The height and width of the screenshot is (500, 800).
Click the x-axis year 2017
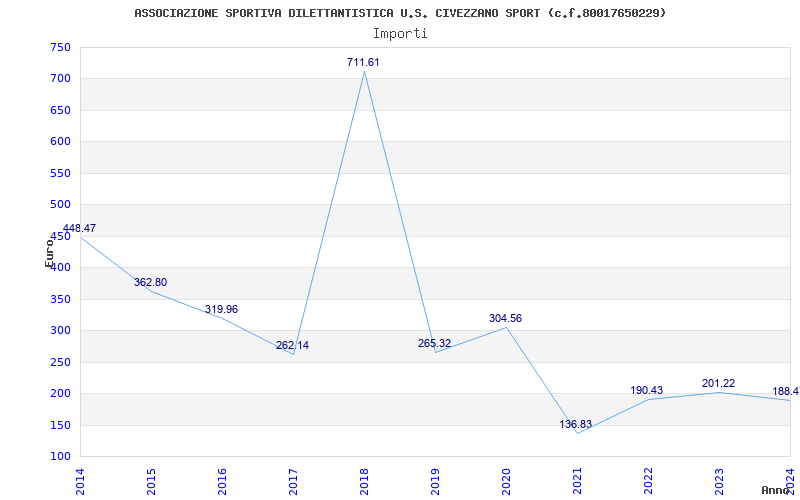293,482
